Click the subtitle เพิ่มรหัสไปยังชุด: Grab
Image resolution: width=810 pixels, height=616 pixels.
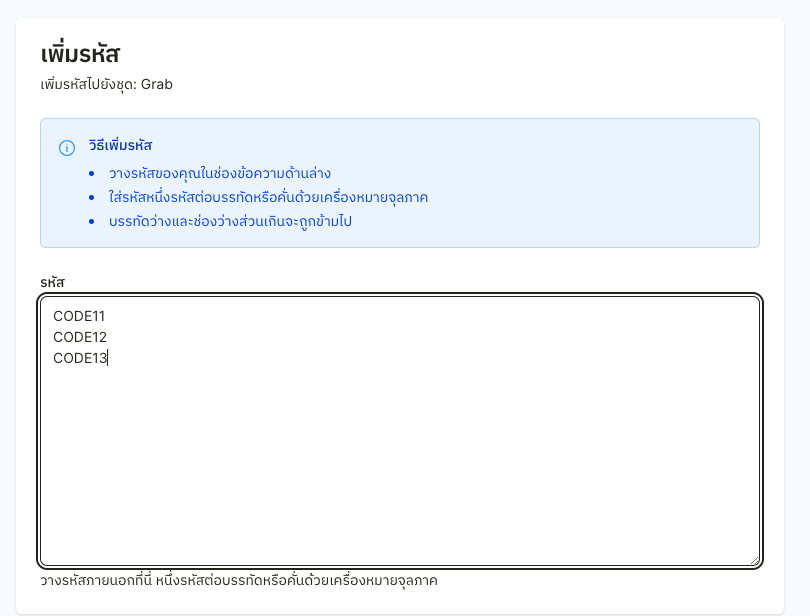106,84
